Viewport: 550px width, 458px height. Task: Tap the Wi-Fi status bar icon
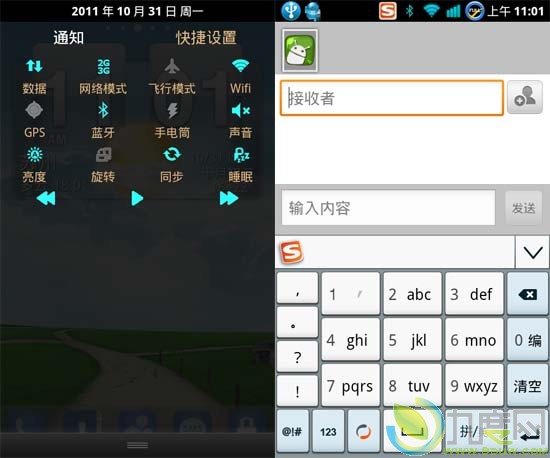tap(431, 11)
